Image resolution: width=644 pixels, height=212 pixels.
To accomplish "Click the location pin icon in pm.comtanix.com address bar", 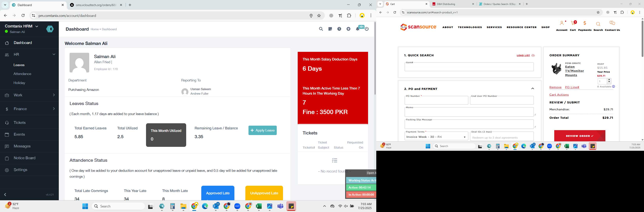I will click(x=311, y=16).
